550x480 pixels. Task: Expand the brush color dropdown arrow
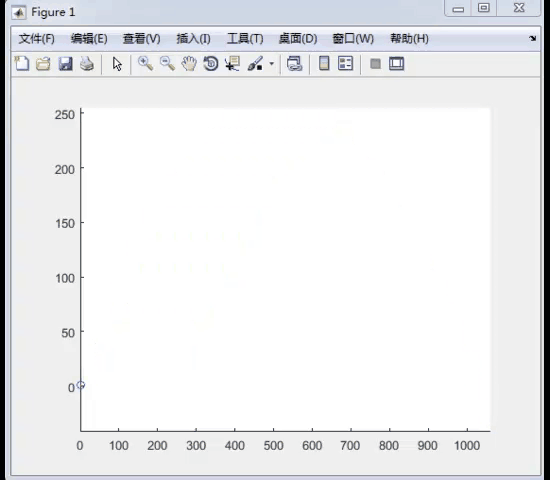[271, 64]
